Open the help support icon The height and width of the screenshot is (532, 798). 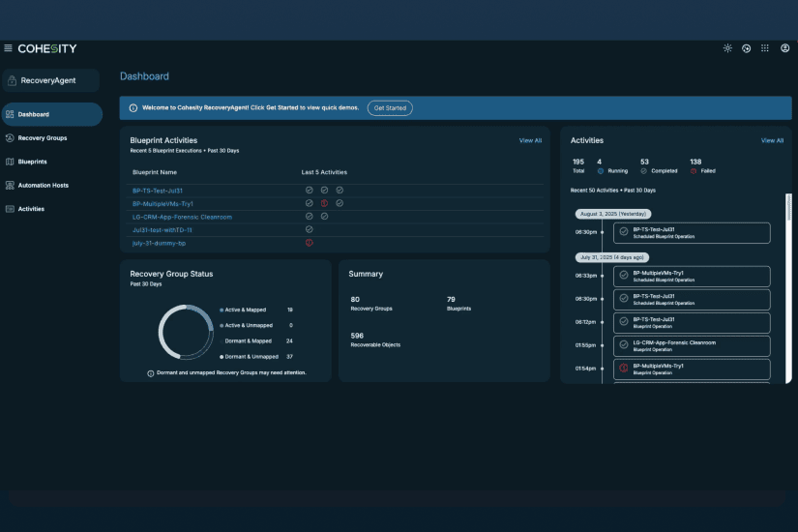point(746,48)
